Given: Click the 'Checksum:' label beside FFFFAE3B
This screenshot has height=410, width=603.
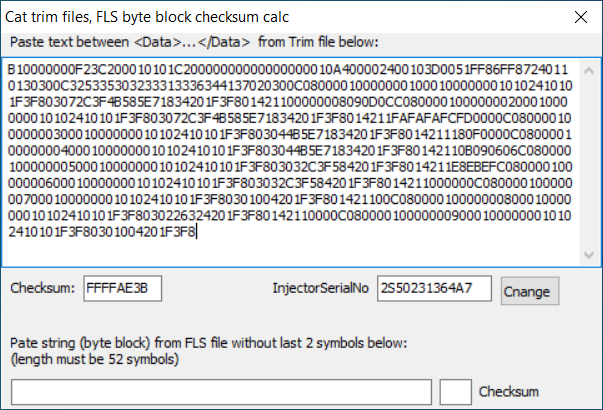Looking at the screenshot, I should tap(42, 289).
